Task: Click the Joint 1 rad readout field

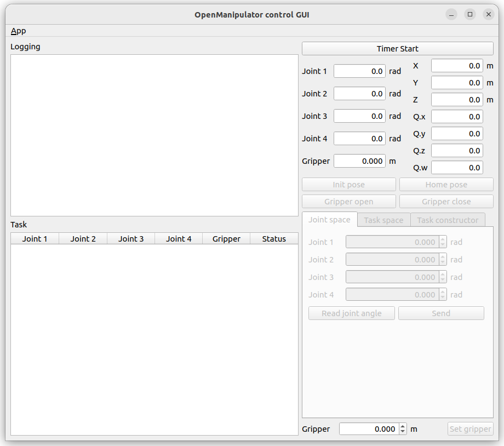Action: [x=359, y=71]
